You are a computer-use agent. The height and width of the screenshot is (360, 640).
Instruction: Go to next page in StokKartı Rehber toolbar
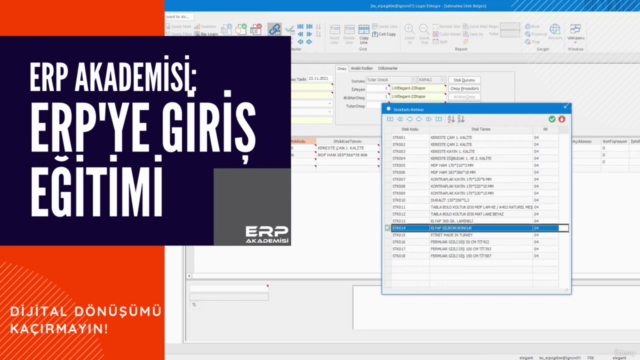click(429, 119)
